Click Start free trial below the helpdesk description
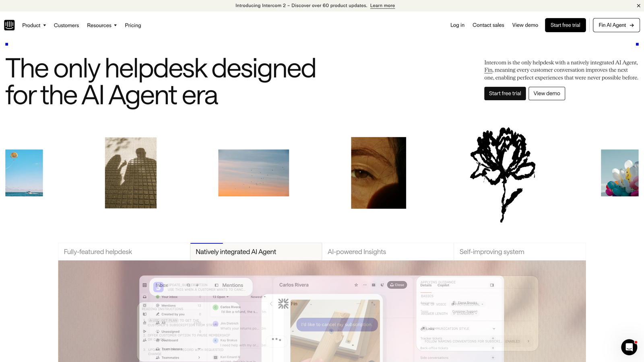The width and height of the screenshot is (644, 362). tap(505, 93)
